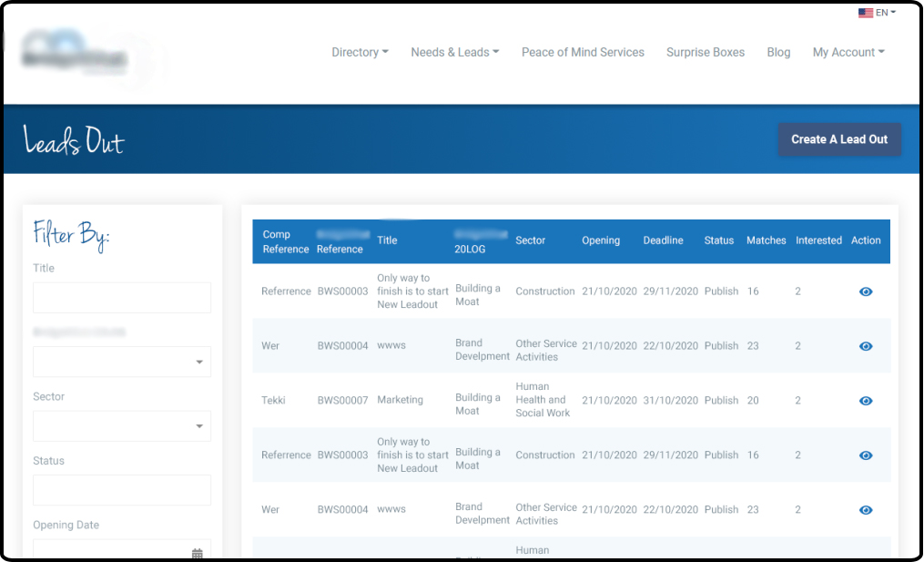
Task: Go to Peace of Mind Services
Action: click(x=583, y=52)
